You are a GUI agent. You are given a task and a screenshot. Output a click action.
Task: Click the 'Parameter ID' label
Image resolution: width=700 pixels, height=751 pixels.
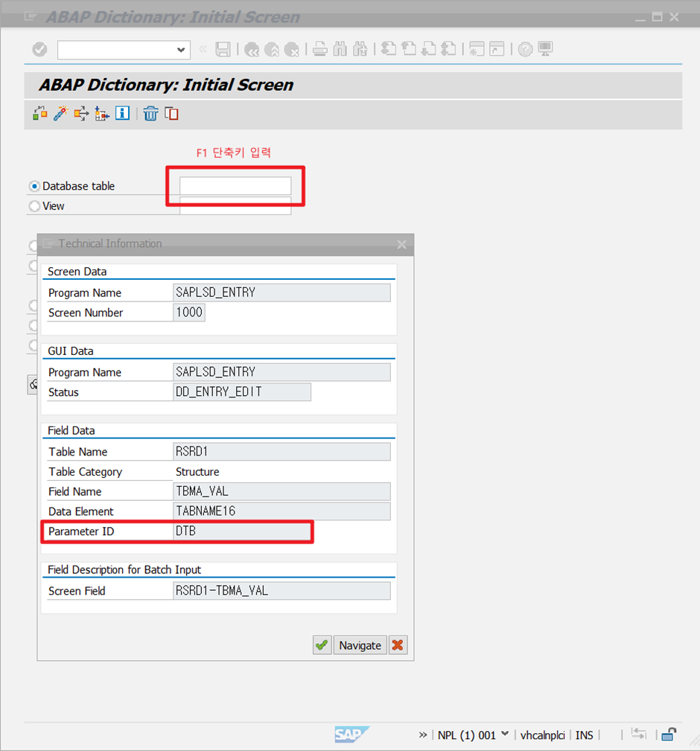click(x=81, y=531)
